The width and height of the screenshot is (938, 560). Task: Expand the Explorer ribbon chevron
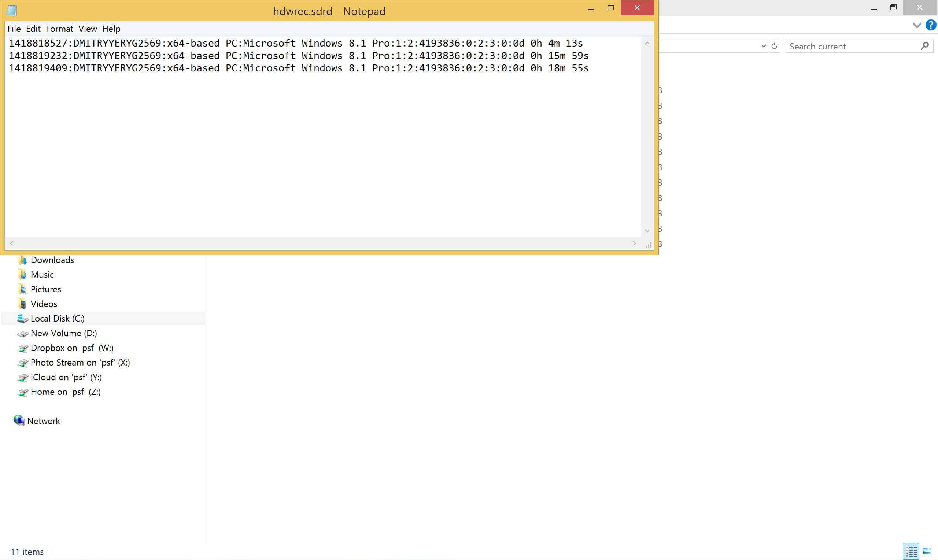point(917,25)
